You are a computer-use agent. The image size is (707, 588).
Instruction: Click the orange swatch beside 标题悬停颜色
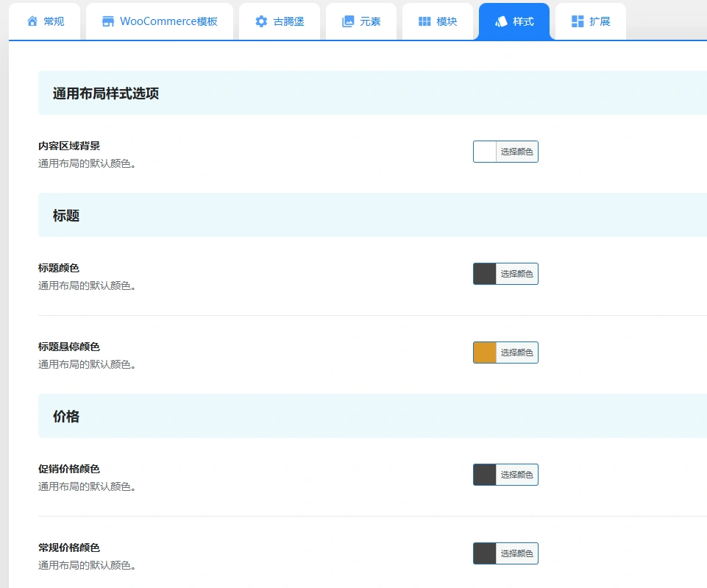point(483,352)
